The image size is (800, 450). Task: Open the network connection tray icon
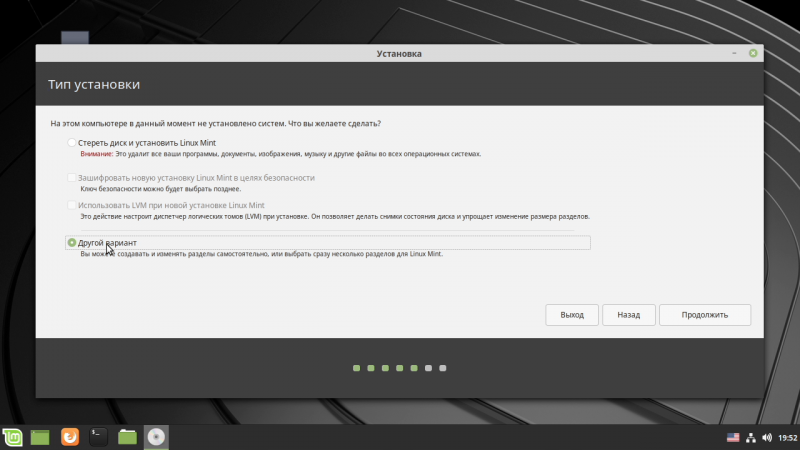tap(751, 438)
